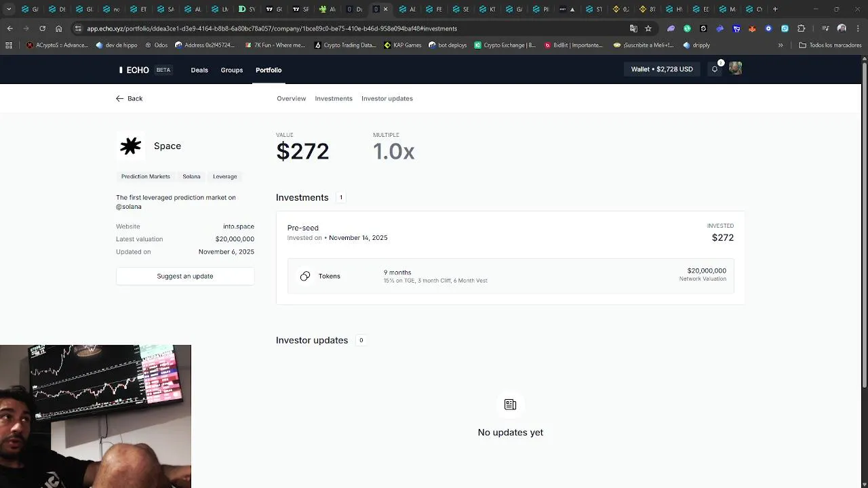Click the Tokens link icon in Pre-seed row
The width and height of the screenshot is (868, 488).
click(305, 276)
